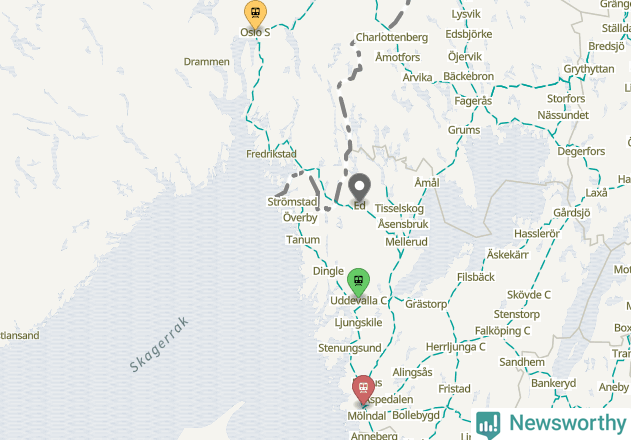
Task: Click the Degerfors place label
Action: [x=581, y=151]
